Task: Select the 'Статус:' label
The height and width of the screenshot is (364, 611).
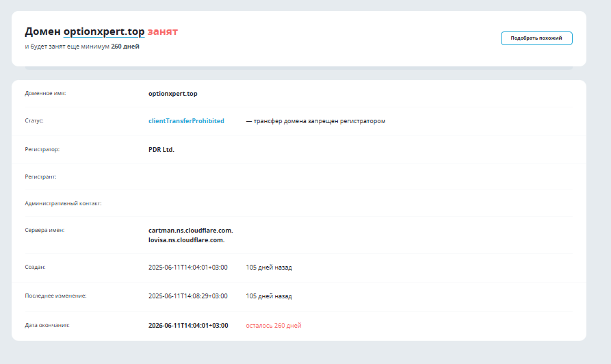Action: click(34, 120)
